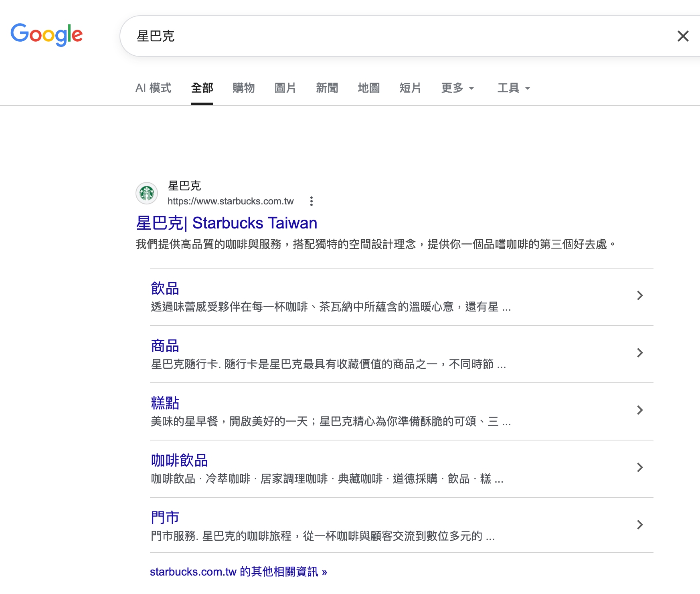Open the 工具 search tools dropdown
The image size is (700, 594).
coord(513,88)
